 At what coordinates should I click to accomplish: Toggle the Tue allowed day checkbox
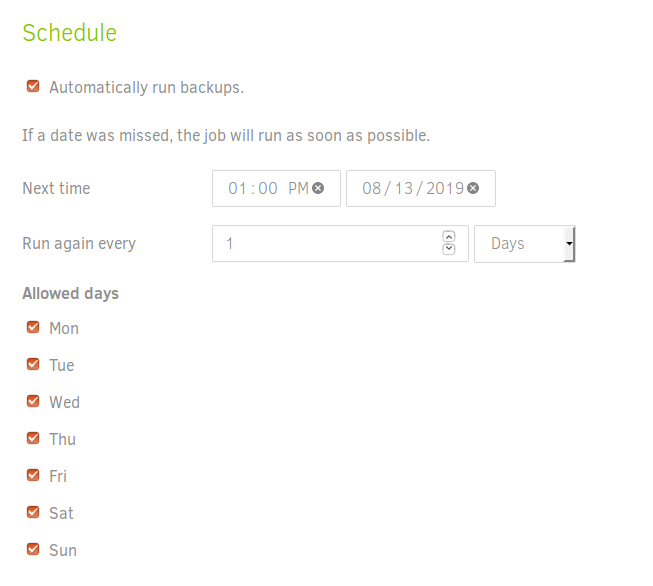[x=33, y=364]
